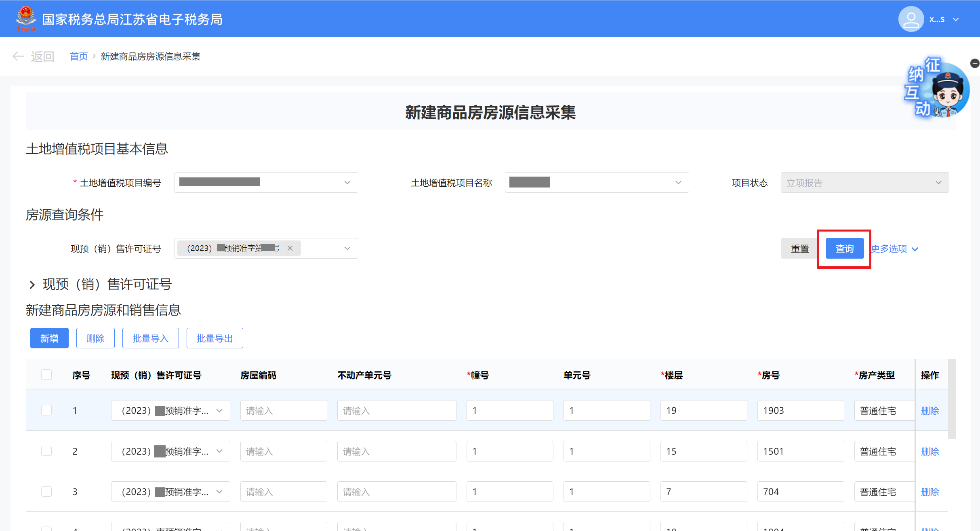Go to 首页 breadcrumb link

click(79, 57)
